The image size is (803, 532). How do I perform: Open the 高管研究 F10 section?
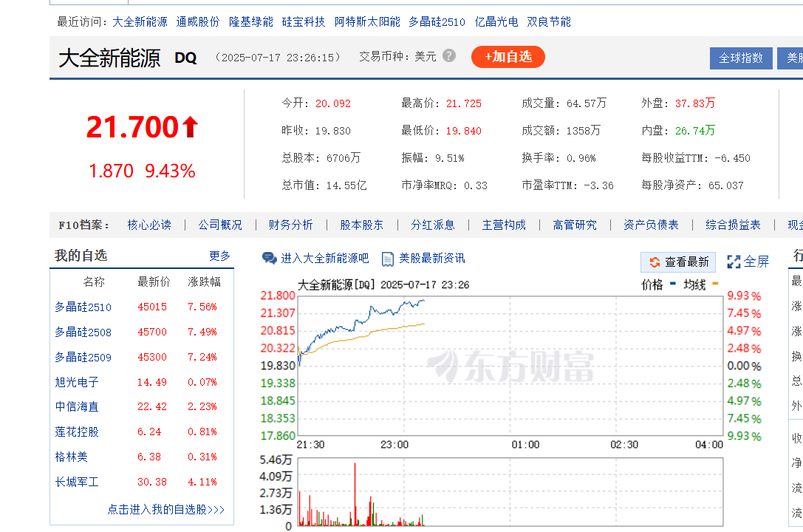[x=575, y=225]
